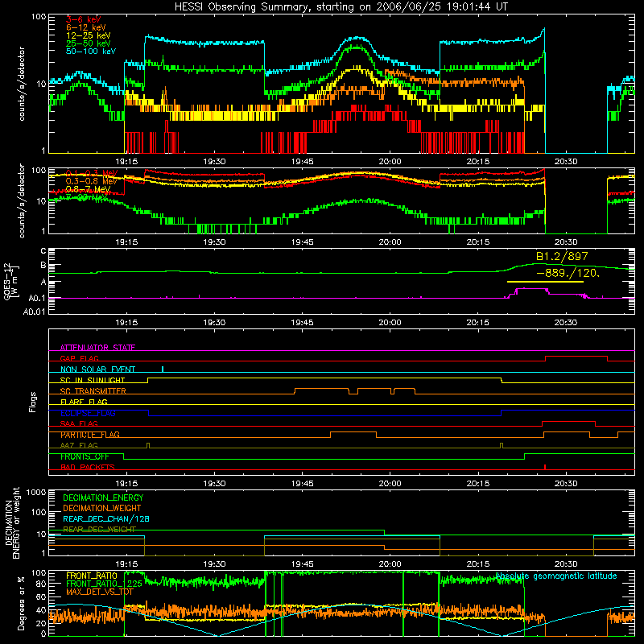The width and height of the screenshot is (644, 644).
Task: Click the HESSI Observing Summary plot title
Action: tap(341, 7)
